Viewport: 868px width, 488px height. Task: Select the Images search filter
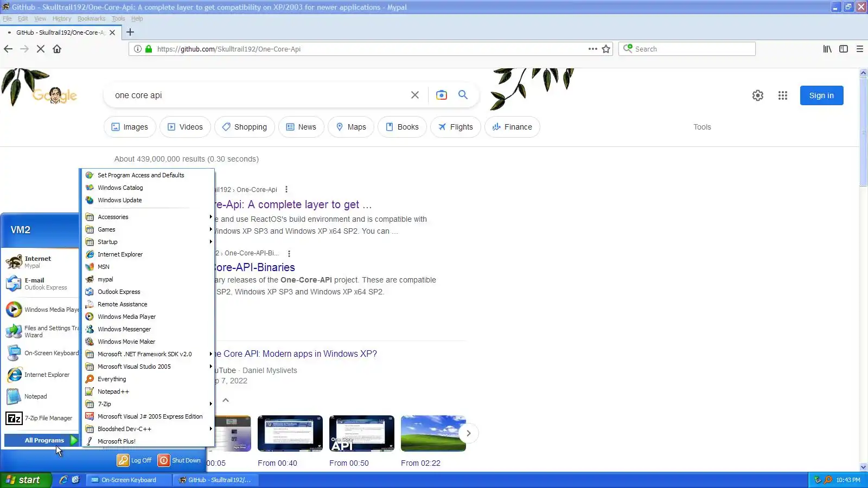pyautogui.click(x=130, y=127)
